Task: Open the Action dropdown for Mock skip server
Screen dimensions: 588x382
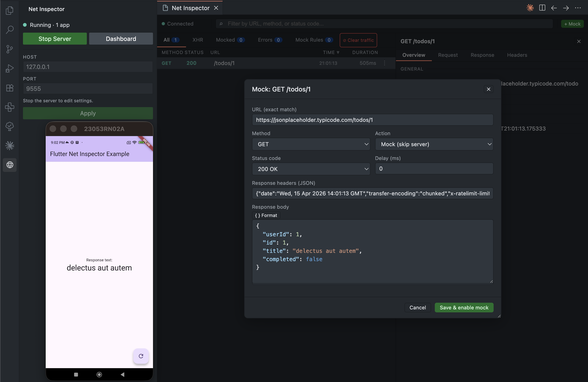Action: [434, 144]
